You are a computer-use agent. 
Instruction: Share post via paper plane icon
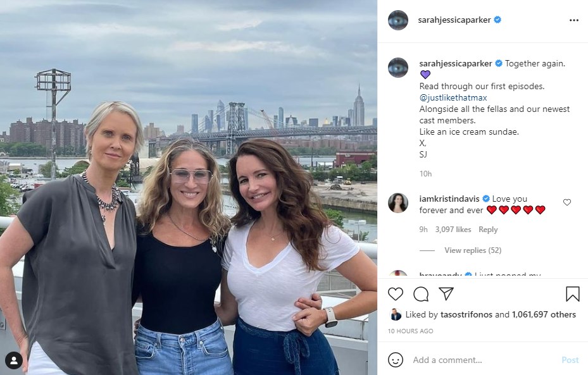[446, 294]
